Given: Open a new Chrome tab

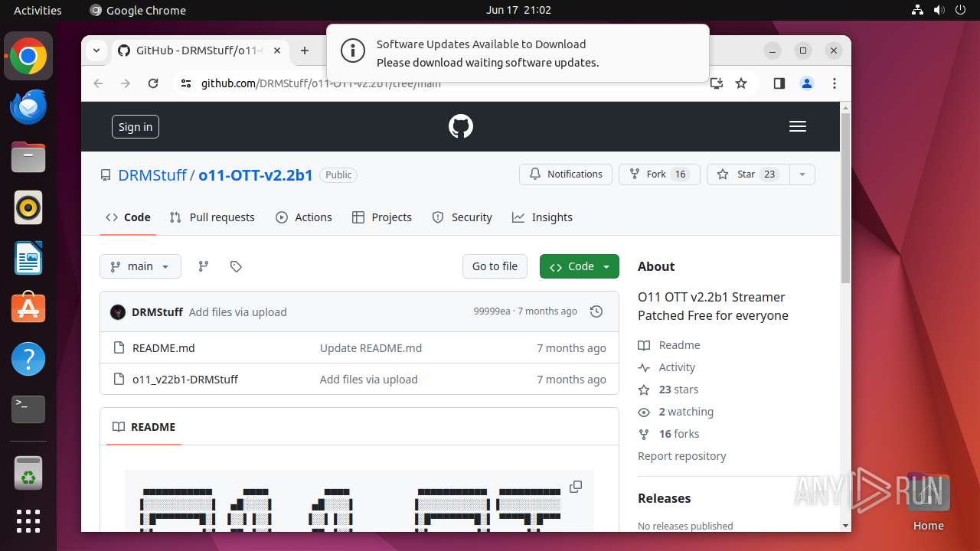Looking at the screenshot, I should pyautogui.click(x=305, y=51).
